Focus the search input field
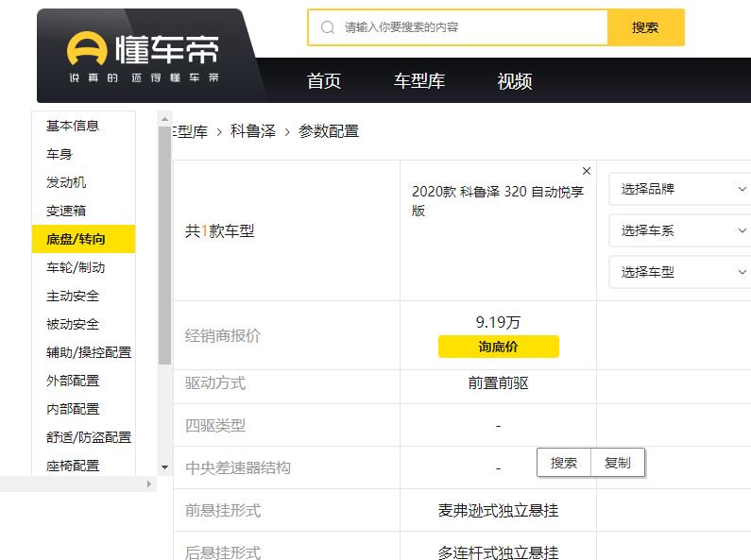Viewport: 751px width, 560px height. point(457,27)
